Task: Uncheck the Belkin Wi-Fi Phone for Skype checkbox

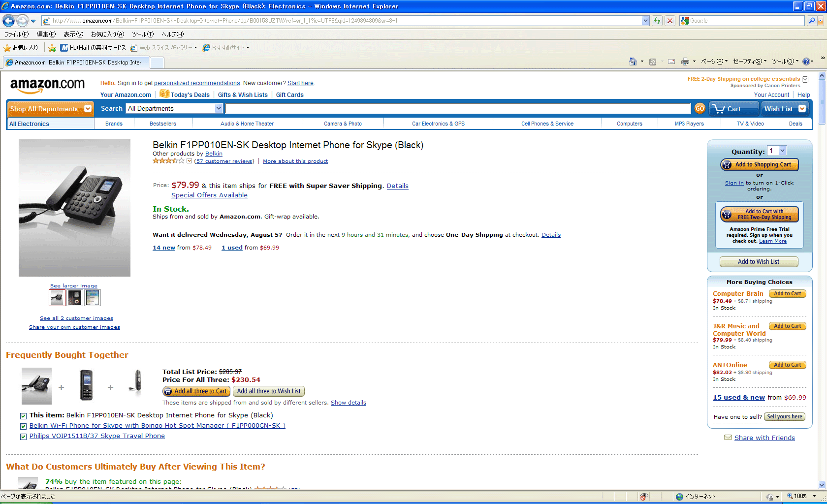Action: (x=23, y=426)
